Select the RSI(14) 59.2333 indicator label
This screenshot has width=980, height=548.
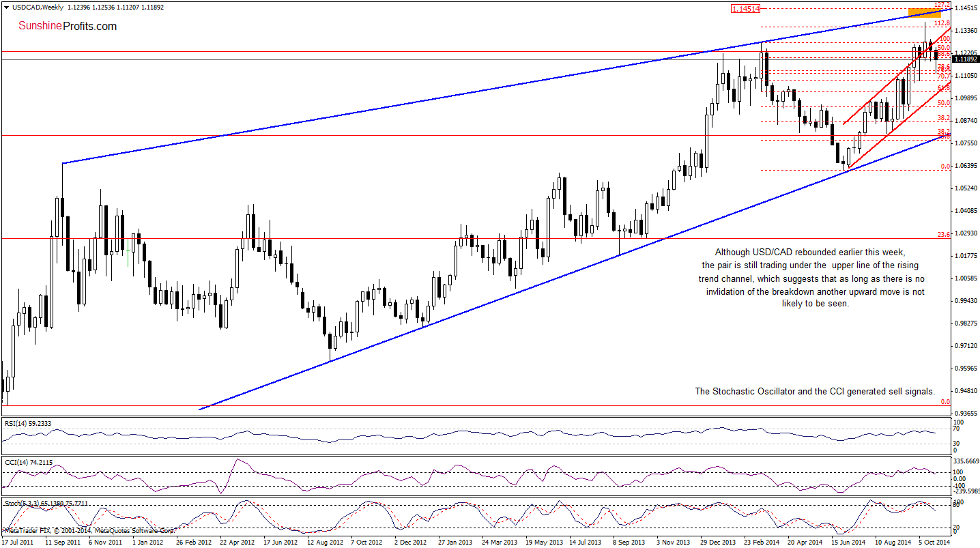(x=29, y=424)
